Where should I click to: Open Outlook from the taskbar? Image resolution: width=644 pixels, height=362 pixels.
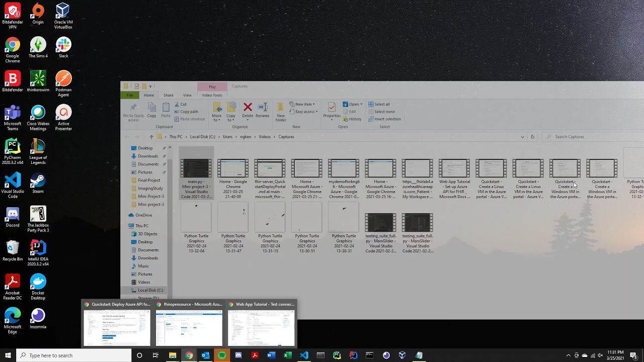click(205, 355)
